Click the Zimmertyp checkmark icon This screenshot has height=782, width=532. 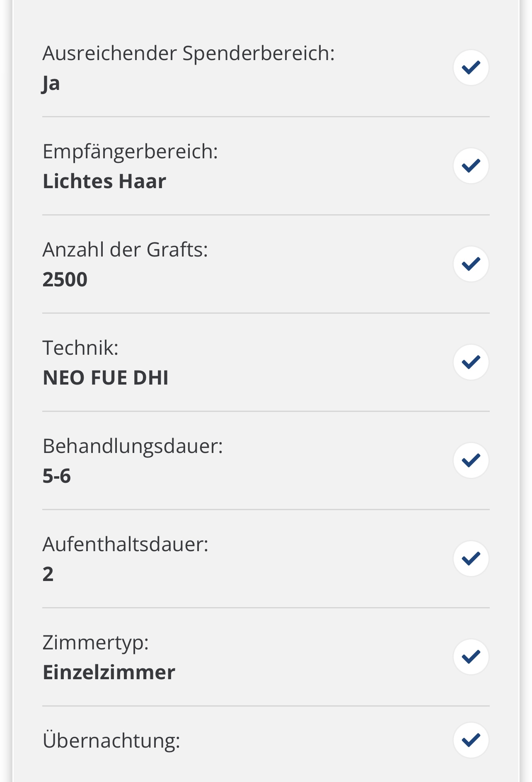471,657
